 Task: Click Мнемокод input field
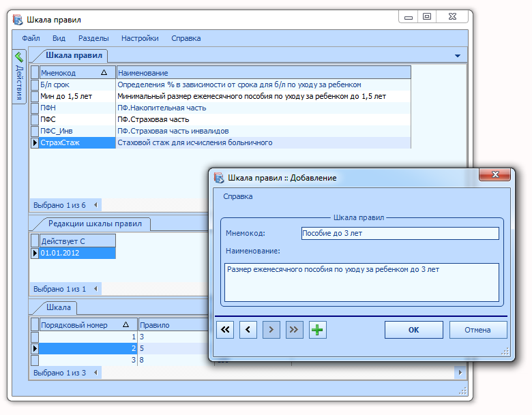tap(400, 233)
